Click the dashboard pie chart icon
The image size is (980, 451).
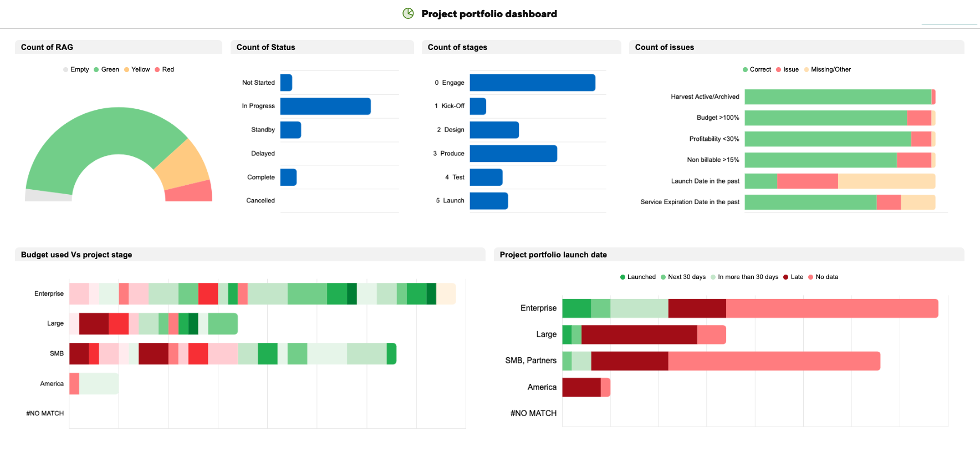tap(408, 13)
